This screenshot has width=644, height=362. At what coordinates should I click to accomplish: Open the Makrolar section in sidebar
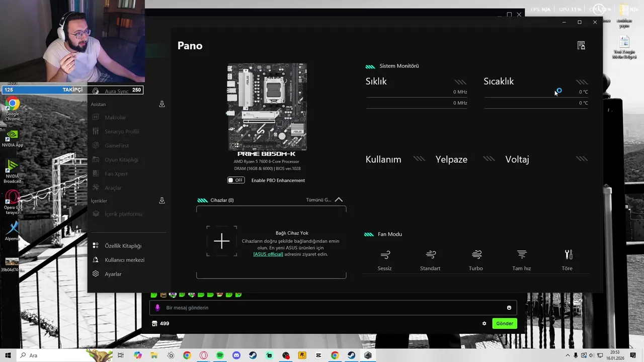(x=115, y=118)
